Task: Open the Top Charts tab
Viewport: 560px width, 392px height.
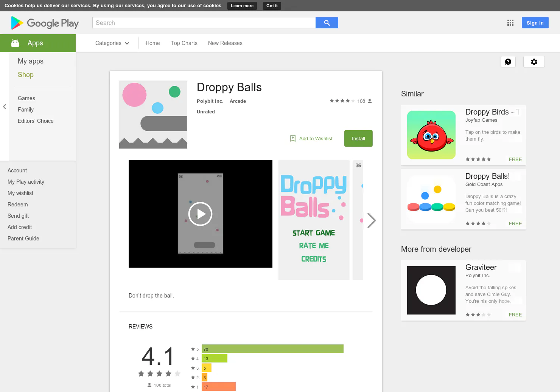Action: (x=184, y=43)
